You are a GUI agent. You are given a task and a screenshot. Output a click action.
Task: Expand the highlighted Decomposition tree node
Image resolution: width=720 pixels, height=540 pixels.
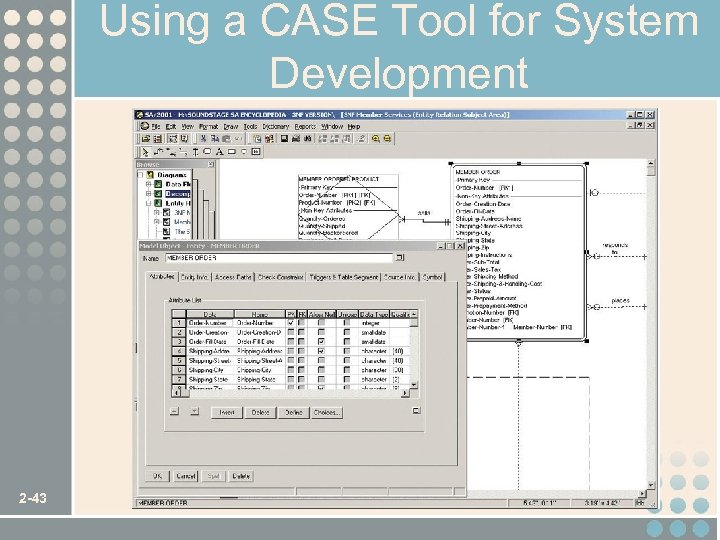point(148,194)
